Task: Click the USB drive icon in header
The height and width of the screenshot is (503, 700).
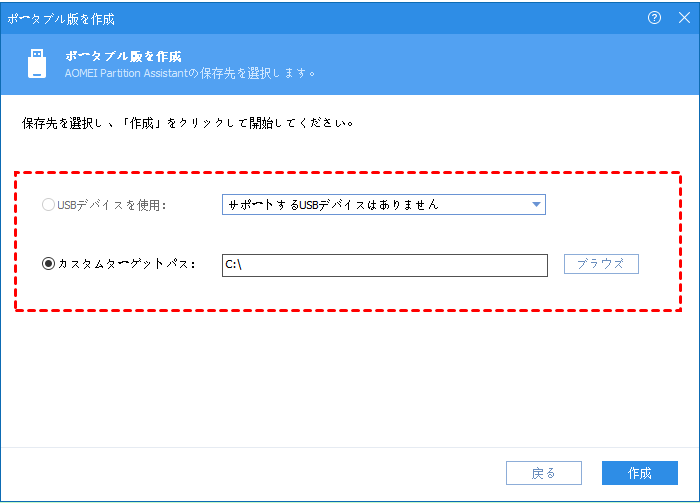Action: click(x=36, y=63)
